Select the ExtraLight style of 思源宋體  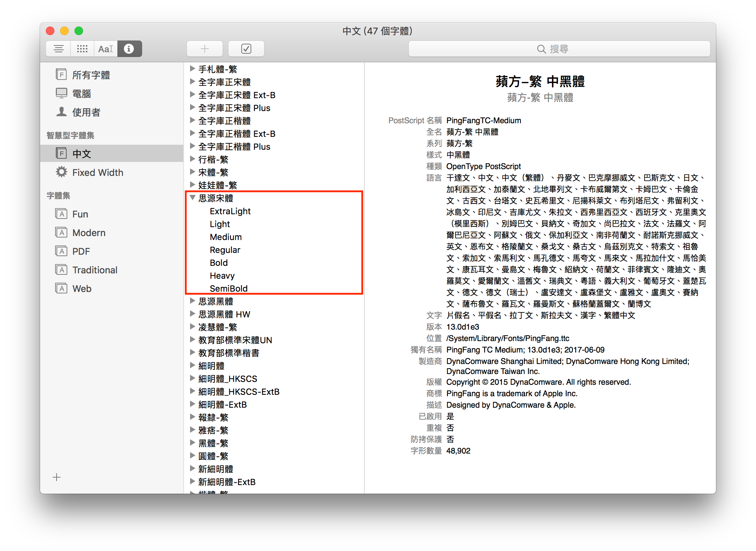click(x=230, y=211)
